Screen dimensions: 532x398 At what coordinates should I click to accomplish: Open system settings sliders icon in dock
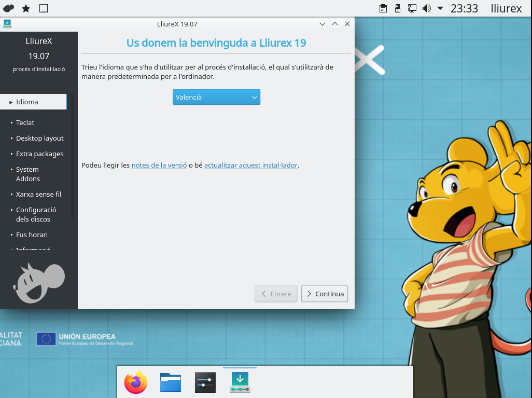[205, 382]
